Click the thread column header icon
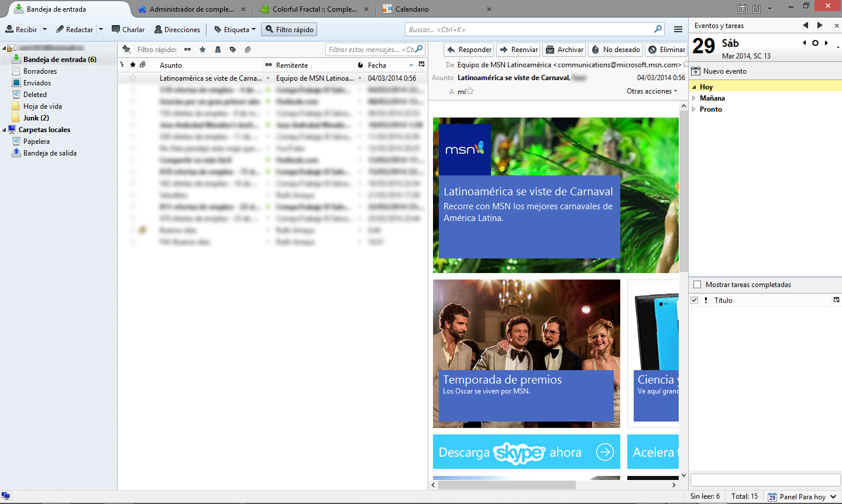 (123, 65)
